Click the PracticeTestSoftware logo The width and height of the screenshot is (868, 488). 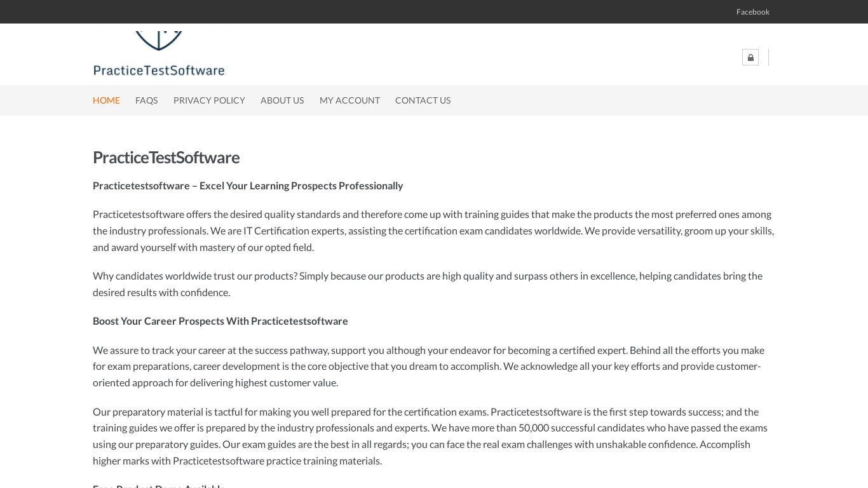159,54
